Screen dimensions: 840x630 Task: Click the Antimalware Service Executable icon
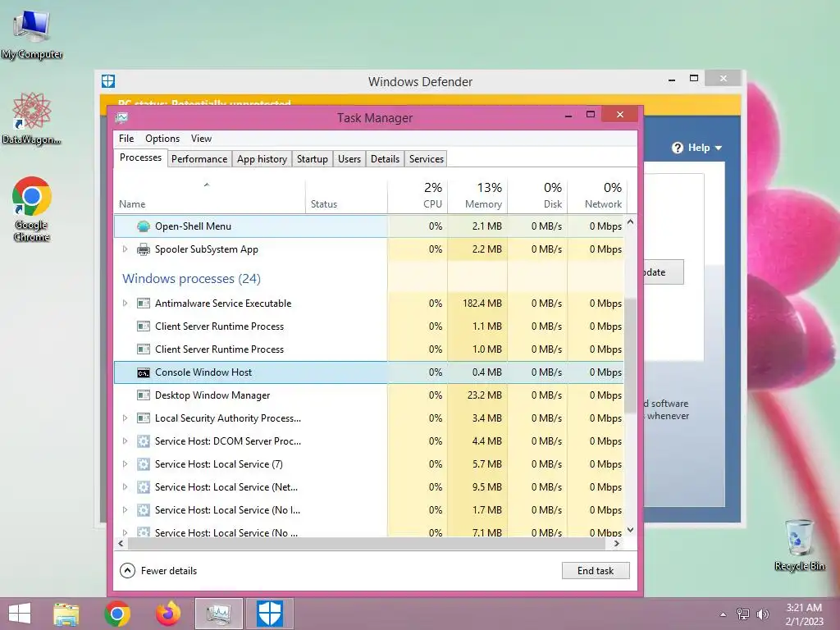(143, 304)
